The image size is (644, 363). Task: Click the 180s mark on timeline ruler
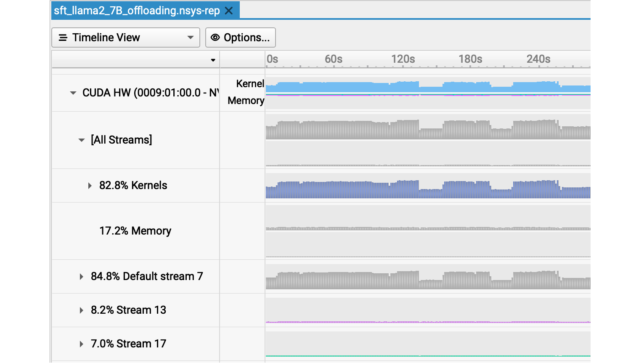coord(470,59)
